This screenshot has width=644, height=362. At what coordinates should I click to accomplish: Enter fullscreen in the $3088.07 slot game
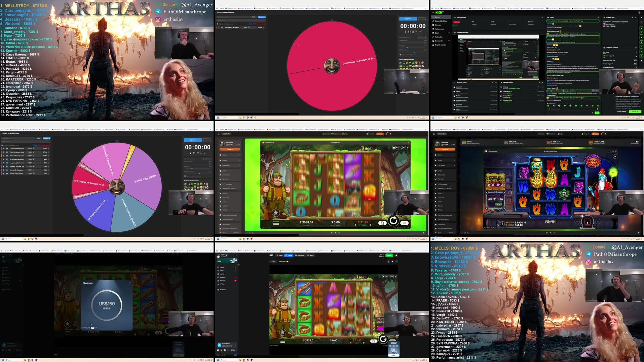(401, 147)
